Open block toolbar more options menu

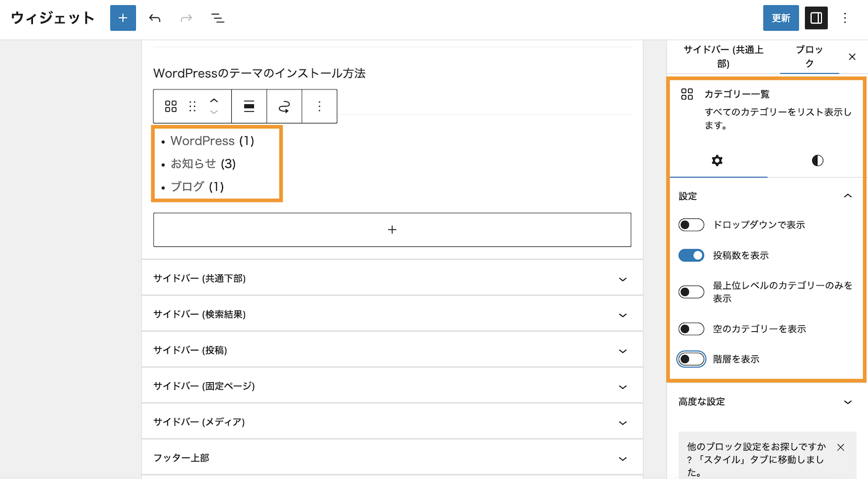coord(319,106)
